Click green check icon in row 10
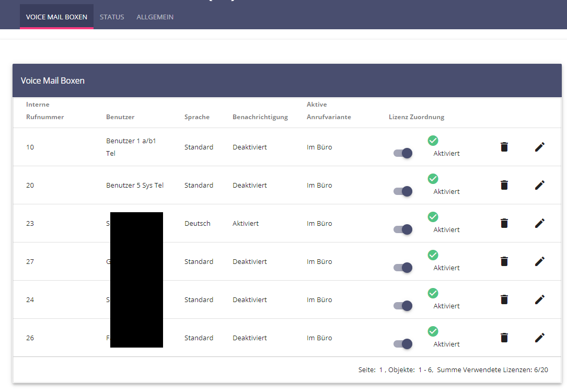 (433, 141)
